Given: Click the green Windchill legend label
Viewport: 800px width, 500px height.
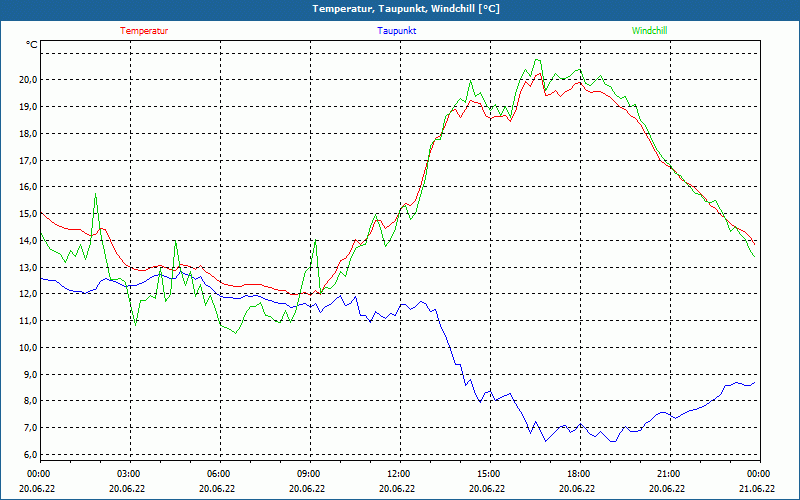Looking at the screenshot, I should [x=649, y=31].
